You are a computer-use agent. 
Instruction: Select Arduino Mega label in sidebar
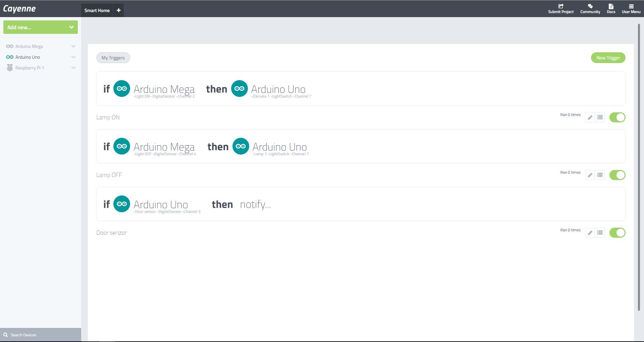[29, 46]
